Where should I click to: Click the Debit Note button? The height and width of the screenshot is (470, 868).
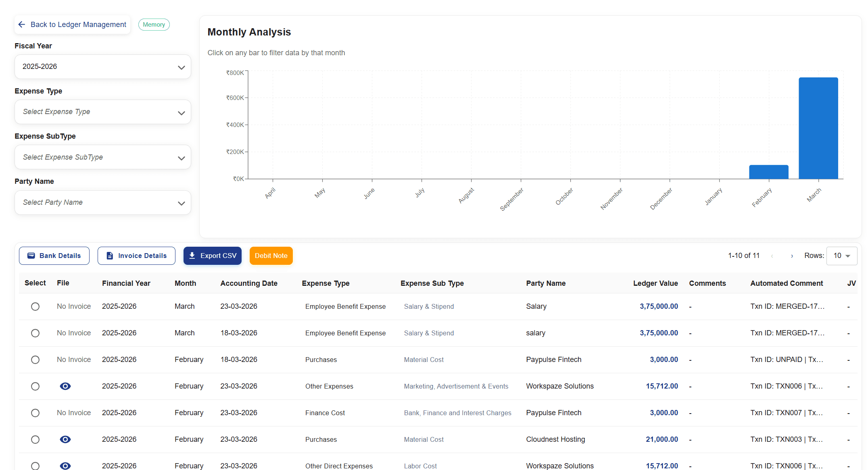pos(271,256)
